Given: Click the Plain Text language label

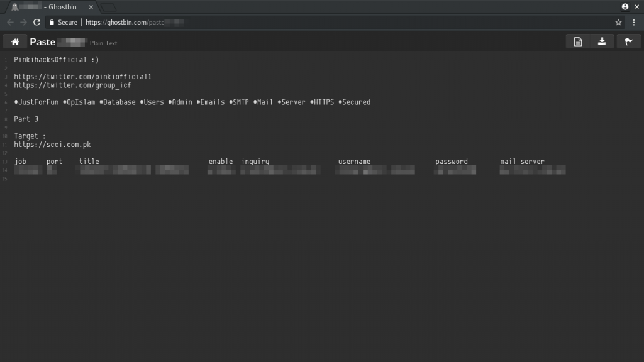Looking at the screenshot, I should coord(104,43).
